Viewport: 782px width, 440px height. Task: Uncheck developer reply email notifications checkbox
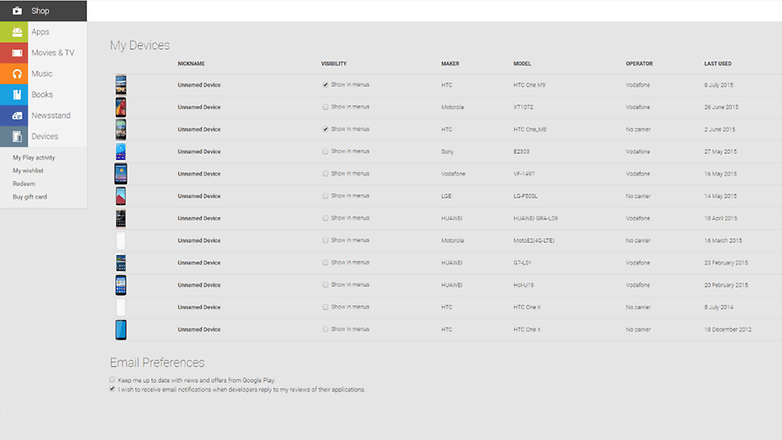[112, 389]
